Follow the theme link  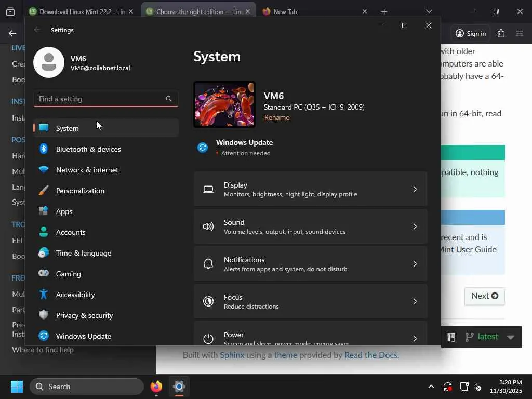click(x=285, y=355)
